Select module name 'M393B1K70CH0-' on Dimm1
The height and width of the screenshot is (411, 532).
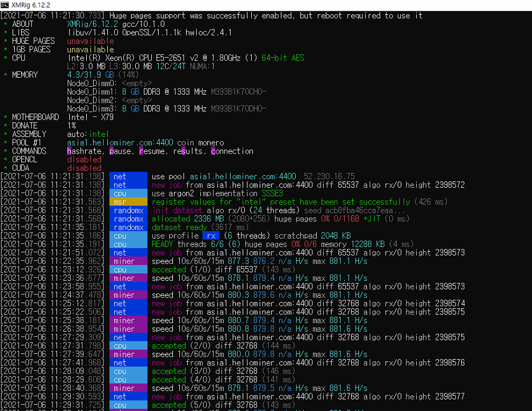(239, 92)
